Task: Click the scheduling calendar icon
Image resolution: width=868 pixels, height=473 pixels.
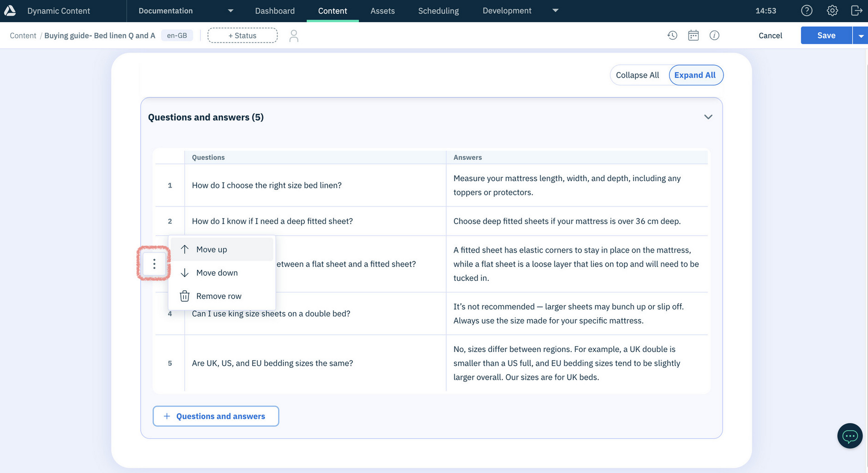Action: pyautogui.click(x=693, y=36)
